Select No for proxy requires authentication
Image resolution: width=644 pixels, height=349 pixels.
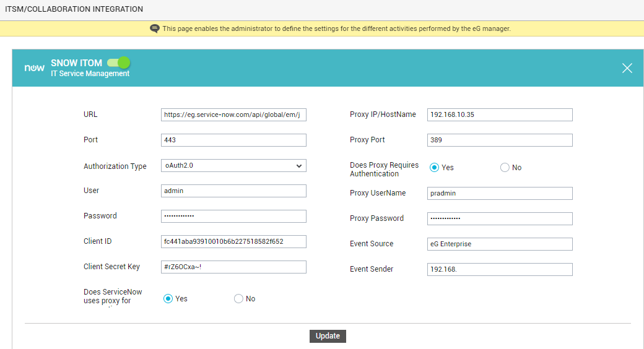(505, 168)
